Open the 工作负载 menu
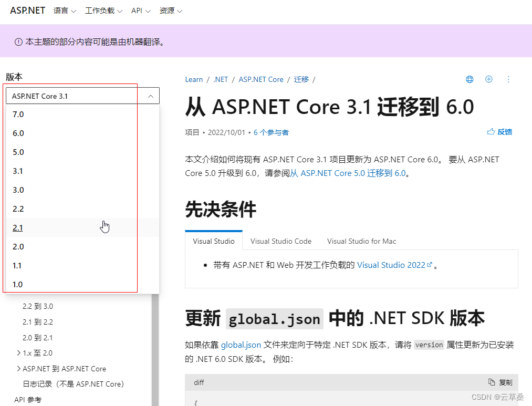The width and height of the screenshot is (532, 406). 103,11
